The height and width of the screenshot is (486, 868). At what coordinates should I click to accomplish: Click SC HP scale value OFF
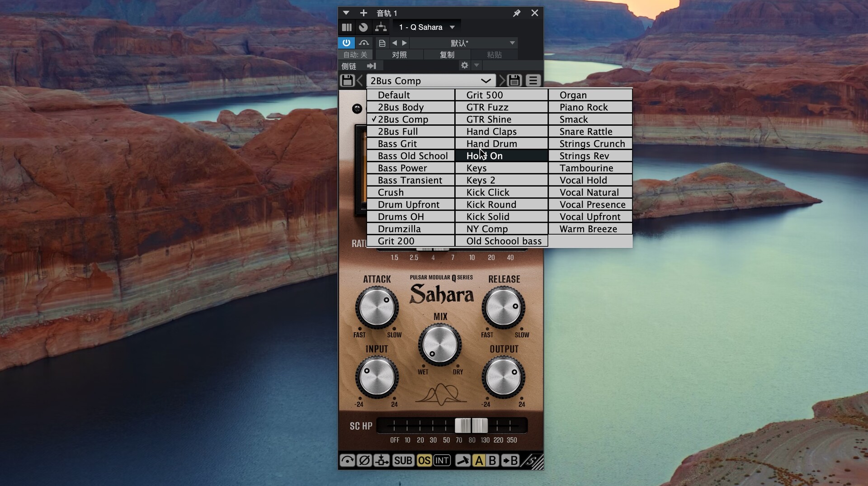395,440
